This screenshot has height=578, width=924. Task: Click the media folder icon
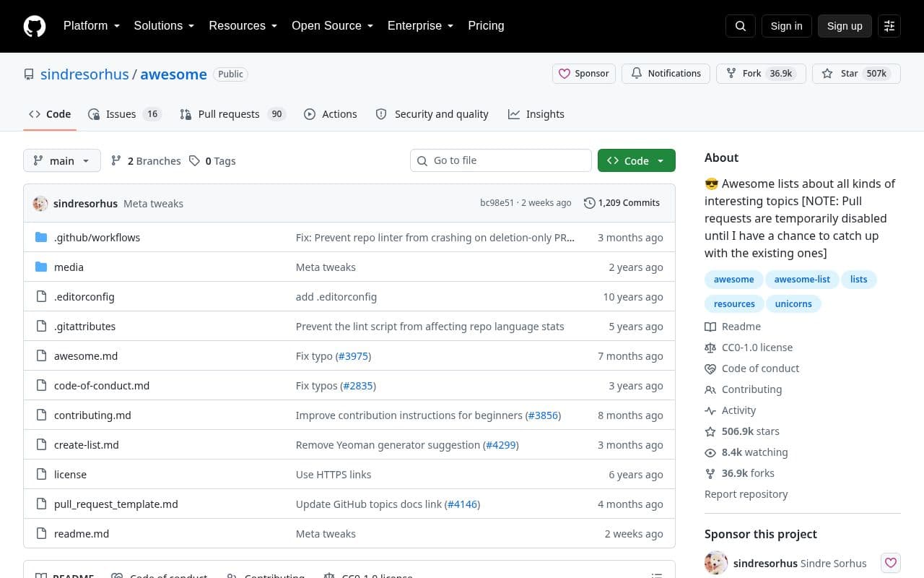click(x=41, y=267)
